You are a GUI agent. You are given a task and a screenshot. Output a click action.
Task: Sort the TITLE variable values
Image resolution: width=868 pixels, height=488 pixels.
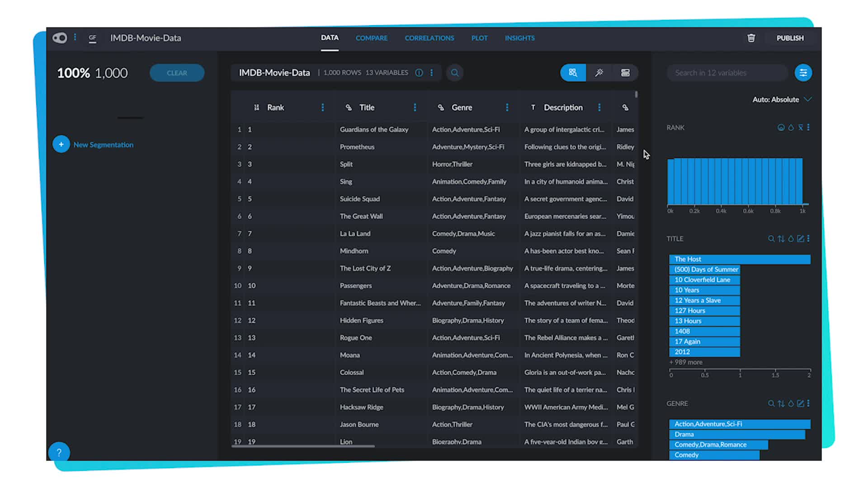(781, 239)
